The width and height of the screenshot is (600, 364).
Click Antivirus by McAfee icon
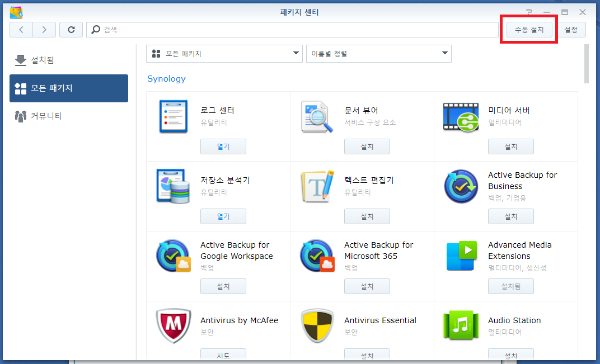(174, 326)
